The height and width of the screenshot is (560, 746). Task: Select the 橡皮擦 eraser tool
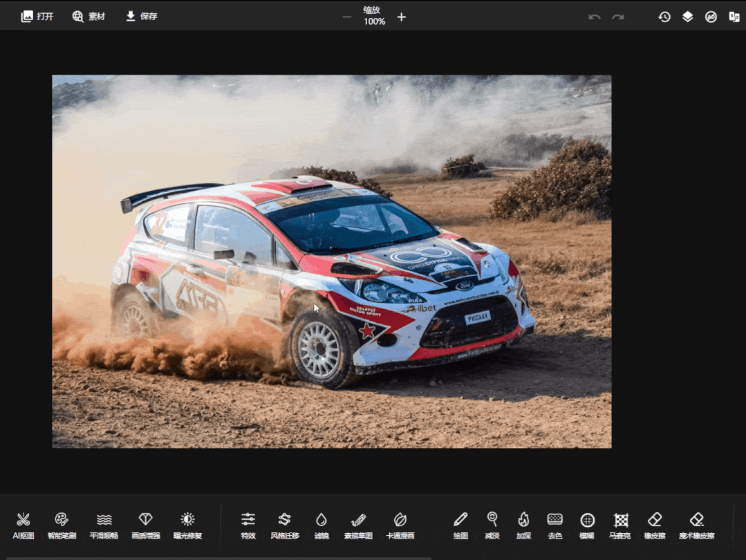point(655,525)
